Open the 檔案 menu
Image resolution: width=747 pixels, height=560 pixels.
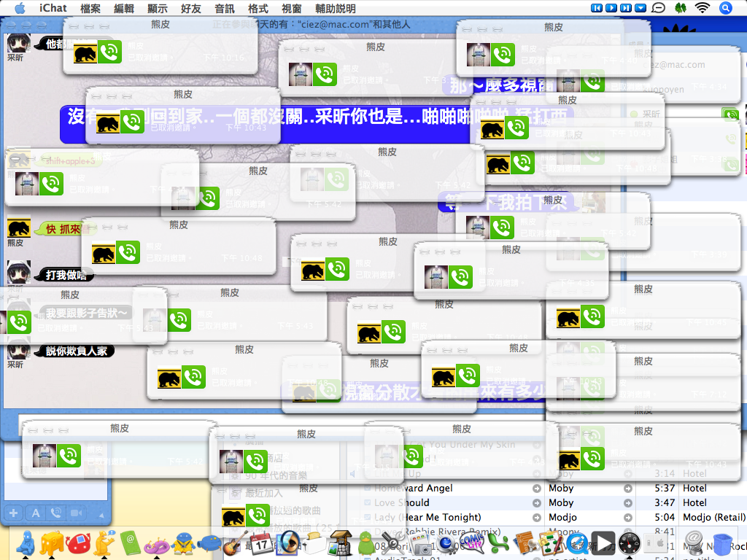click(x=90, y=8)
